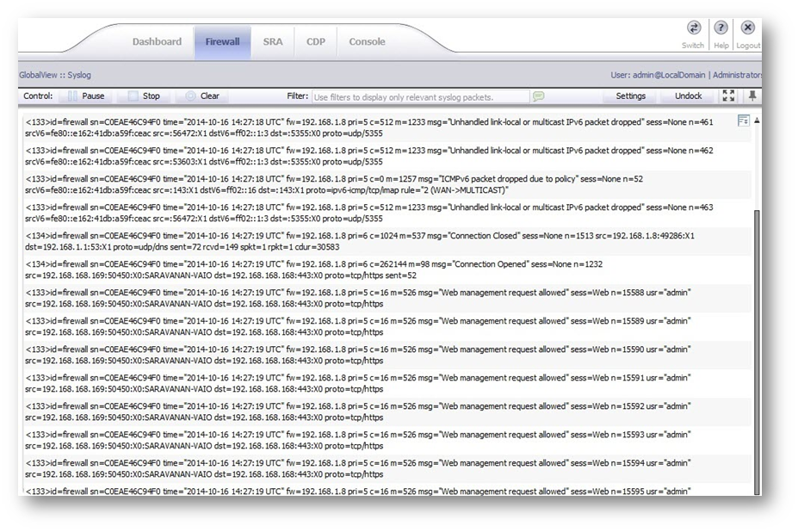Screen dimensions: 798x532
Task: Pin the syslog panel with pushpin icon
Action: 753,96
